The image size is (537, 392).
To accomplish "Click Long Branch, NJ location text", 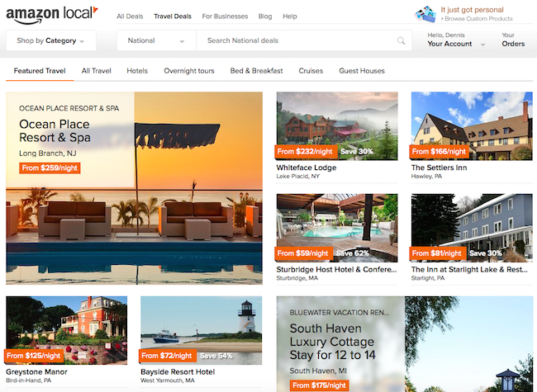I will (48, 153).
